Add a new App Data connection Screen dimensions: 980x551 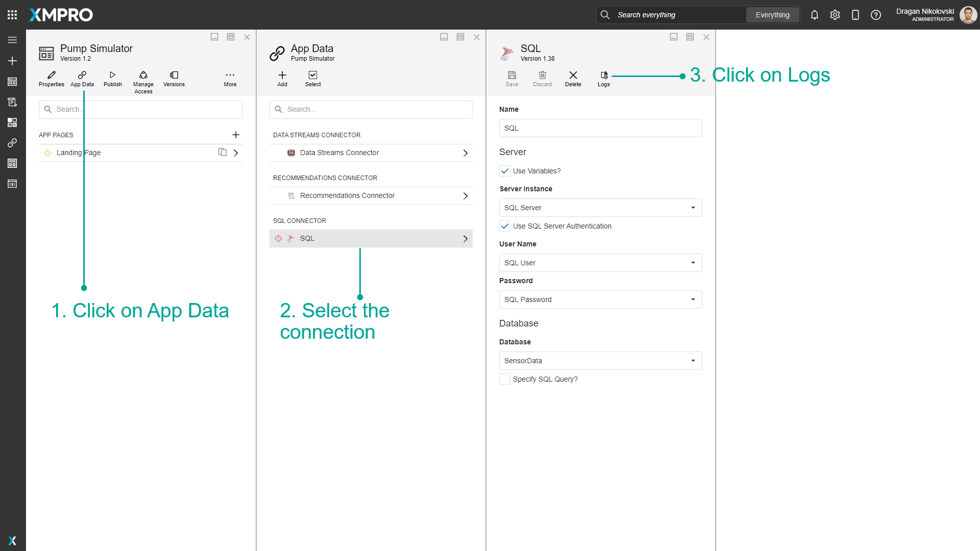tap(282, 79)
